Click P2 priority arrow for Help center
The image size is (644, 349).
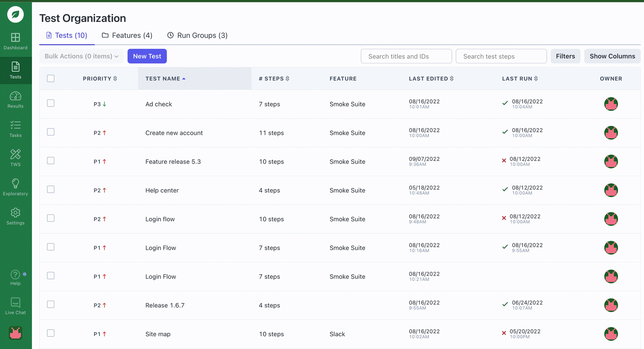pyautogui.click(x=105, y=190)
